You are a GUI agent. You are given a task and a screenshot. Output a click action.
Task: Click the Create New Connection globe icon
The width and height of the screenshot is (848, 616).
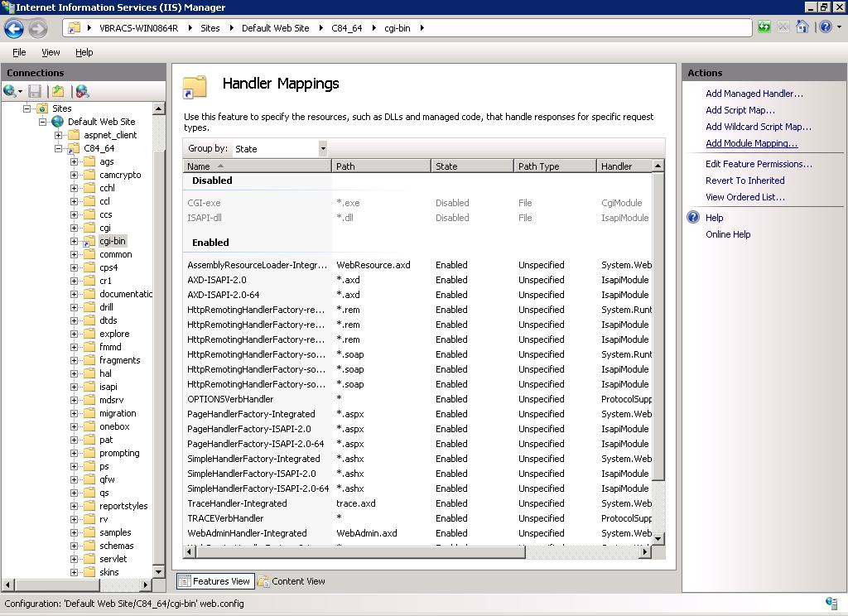point(10,91)
